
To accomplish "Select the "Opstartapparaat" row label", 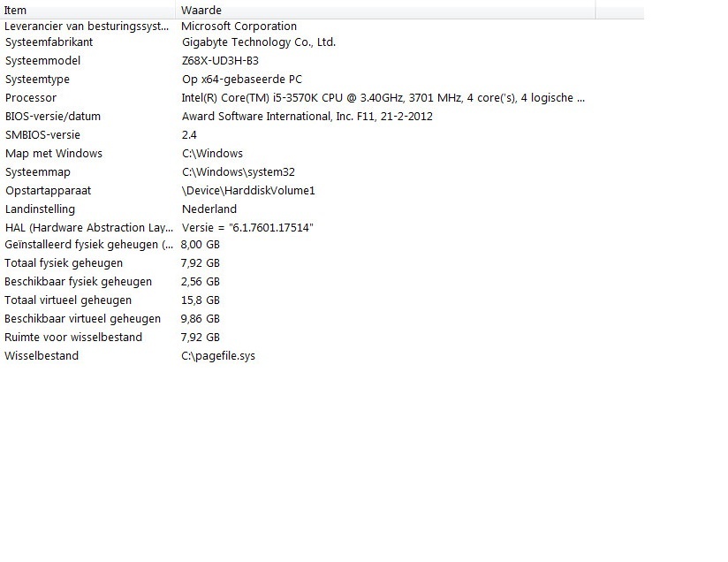I will click(49, 191).
